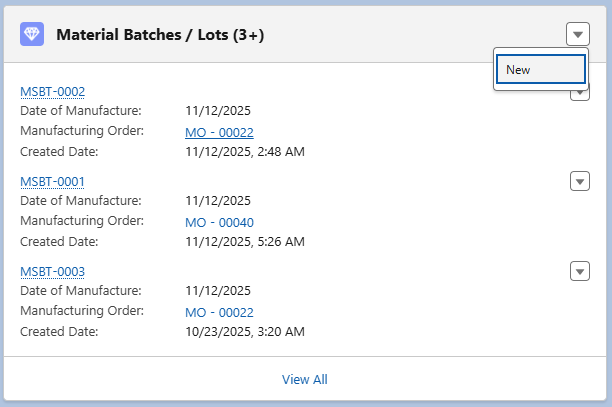Viewport: 612px width, 407px height.
Task: Click the View All link
Action: (304, 379)
